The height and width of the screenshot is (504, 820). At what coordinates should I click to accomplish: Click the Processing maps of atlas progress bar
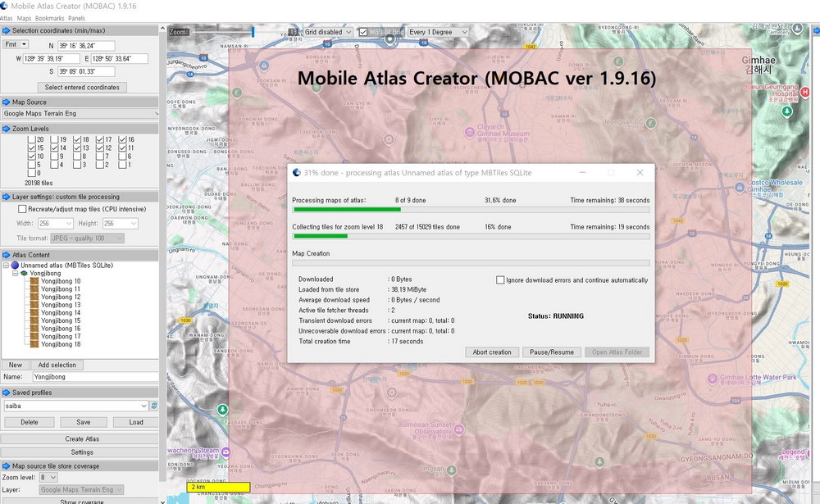471,210
